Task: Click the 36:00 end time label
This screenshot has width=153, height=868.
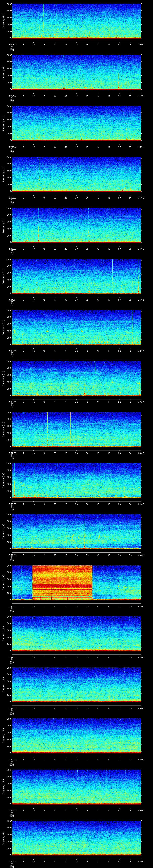Action: click(141, 351)
